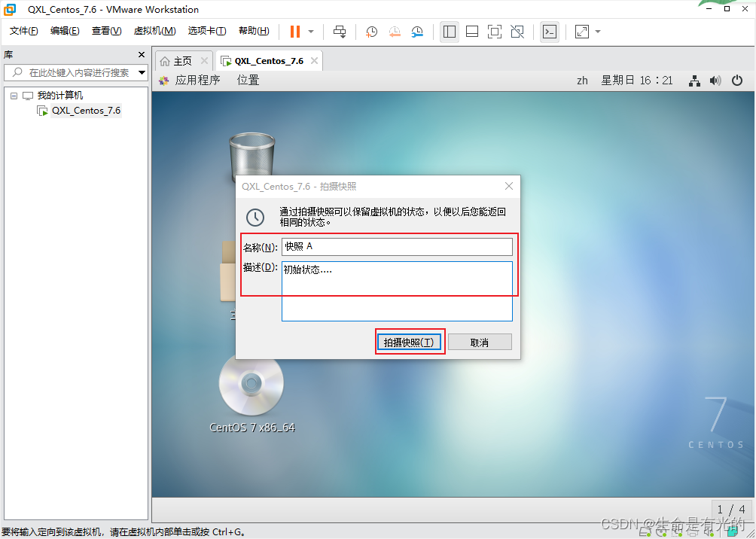Open the 位置 menu in CentOS
The height and width of the screenshot is (539, 756).
click(x=248, y=81)
